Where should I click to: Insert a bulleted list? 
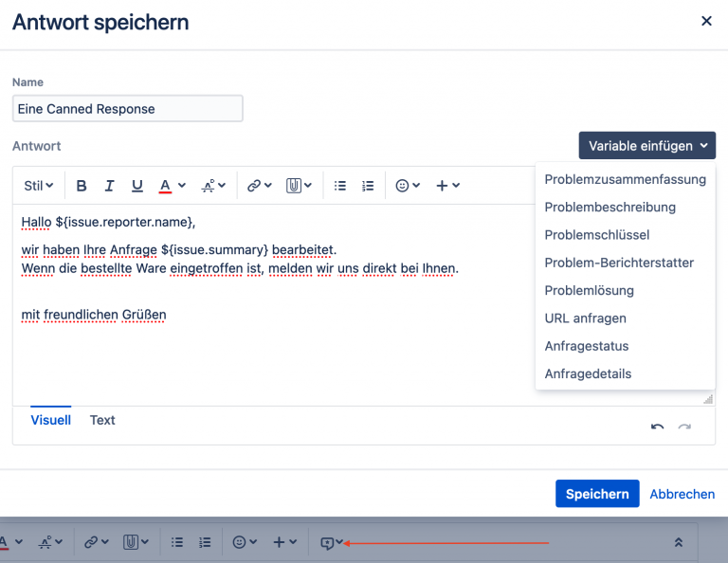[x=340, y=186]
